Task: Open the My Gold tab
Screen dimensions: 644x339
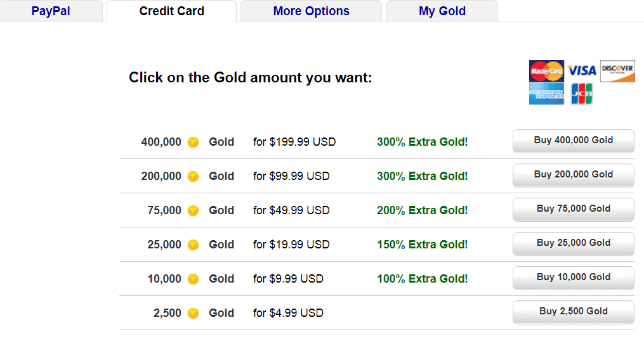Action: pyautogui.click(x=442, y=11)
